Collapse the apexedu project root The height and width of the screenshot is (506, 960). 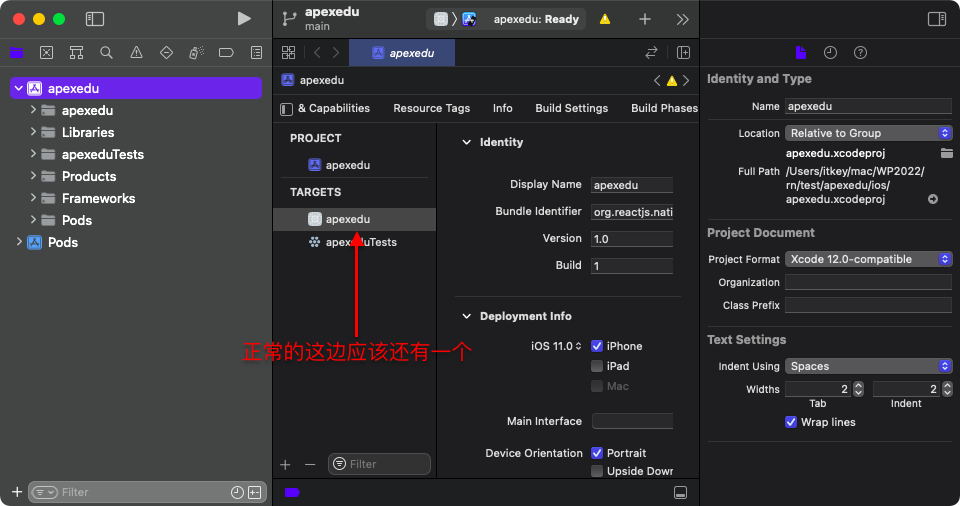(18, 88)
